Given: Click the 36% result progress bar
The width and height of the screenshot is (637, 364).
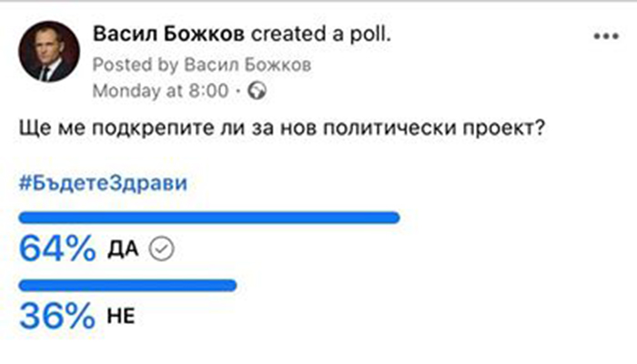Looking at the screenshot, I should click(x=127, y=285).
